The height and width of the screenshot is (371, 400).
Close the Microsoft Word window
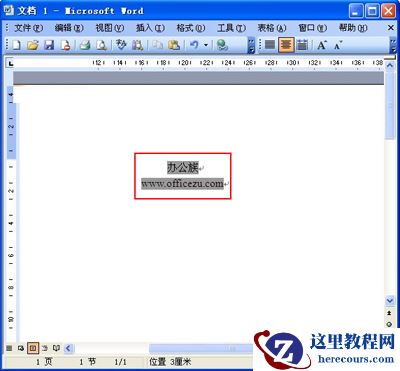tap(388, 11)
